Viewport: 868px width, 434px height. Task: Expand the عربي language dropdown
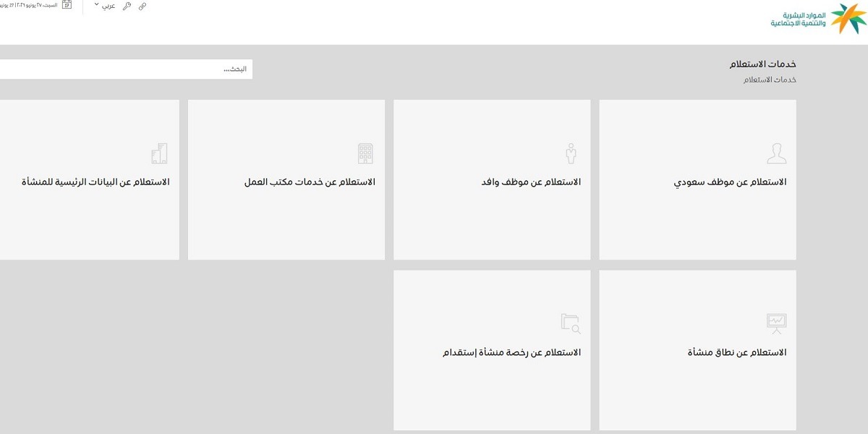(105, 6)
